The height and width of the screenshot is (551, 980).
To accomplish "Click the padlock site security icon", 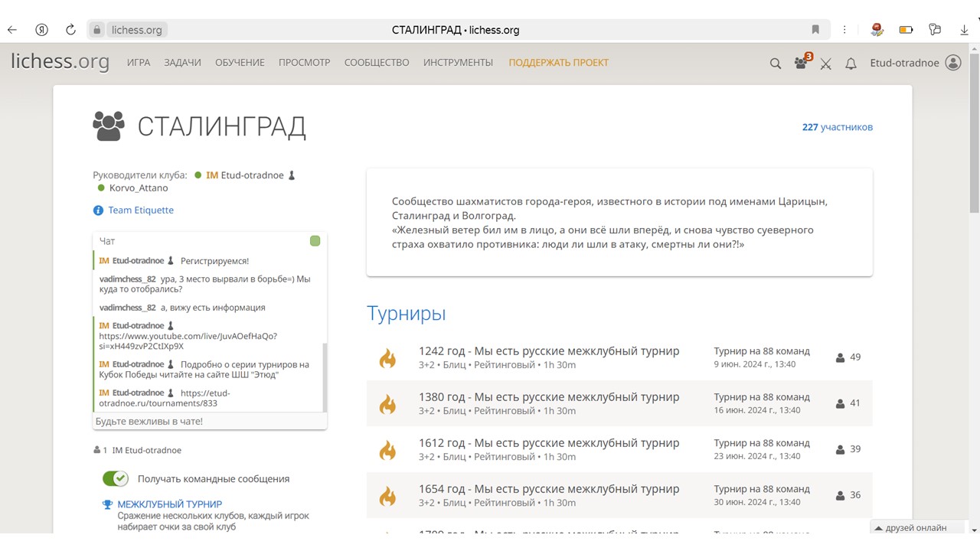I will tap(97, 30).
